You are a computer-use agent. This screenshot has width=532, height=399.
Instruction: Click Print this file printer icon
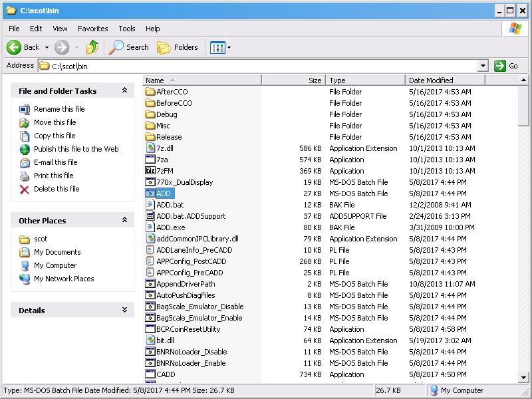[25, 176]
